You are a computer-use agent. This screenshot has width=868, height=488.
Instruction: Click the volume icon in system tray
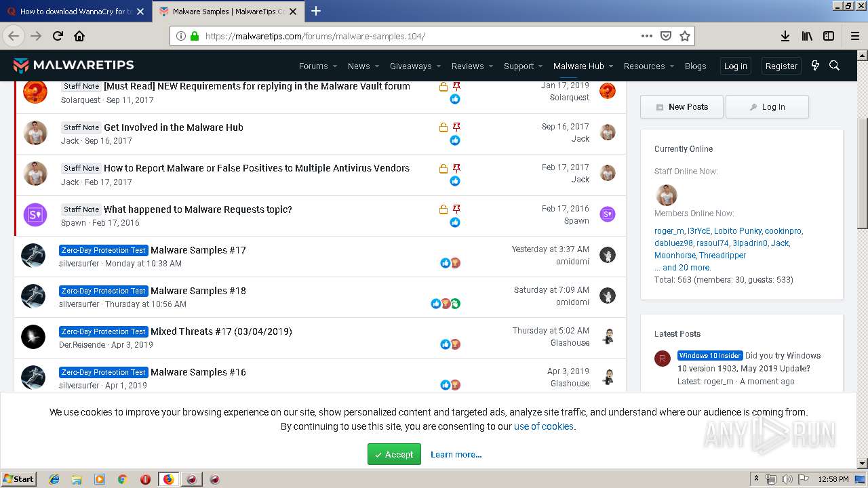(x=787, y=479)
